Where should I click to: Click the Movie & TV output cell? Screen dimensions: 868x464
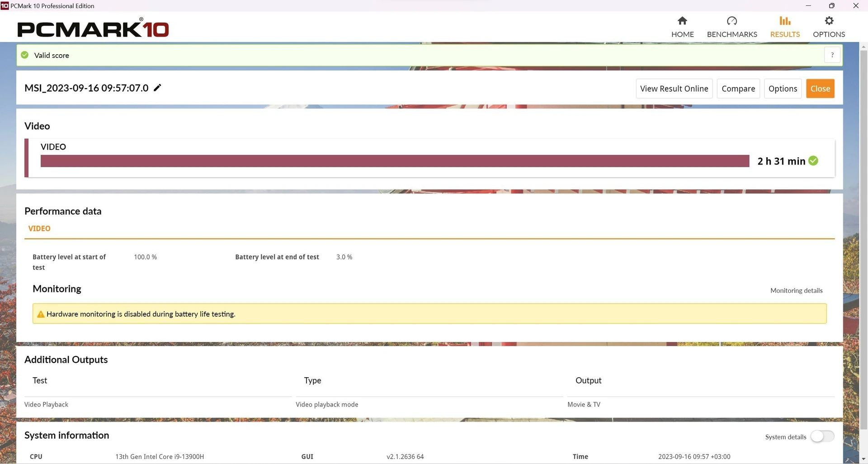click(584, 404)
